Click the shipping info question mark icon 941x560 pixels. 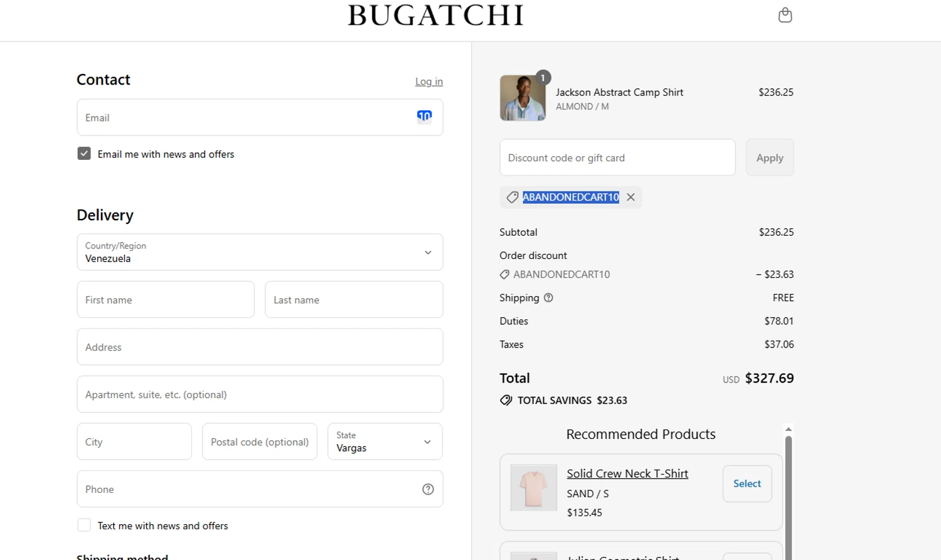coord(548,298)
